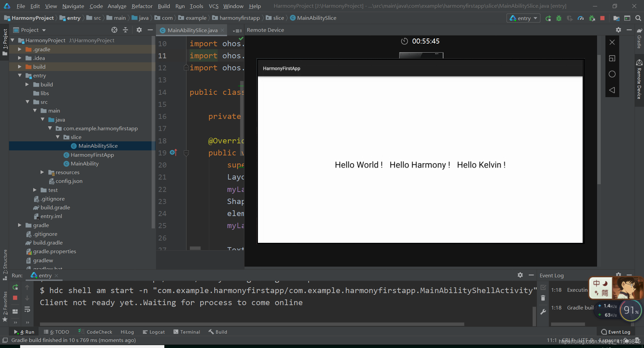
Task: Tap the Home circle button on remote device
Action: (x=612, y=74)
